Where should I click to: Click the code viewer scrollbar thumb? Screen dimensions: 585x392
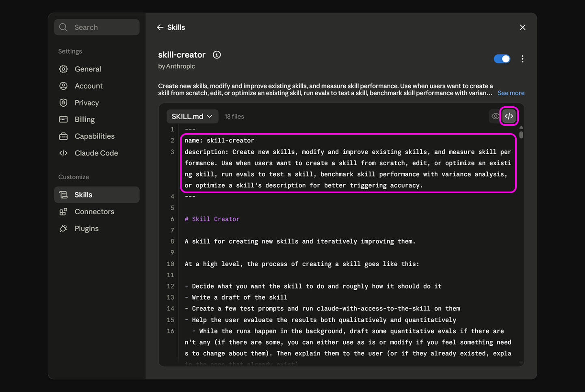[x=521, y=134]
